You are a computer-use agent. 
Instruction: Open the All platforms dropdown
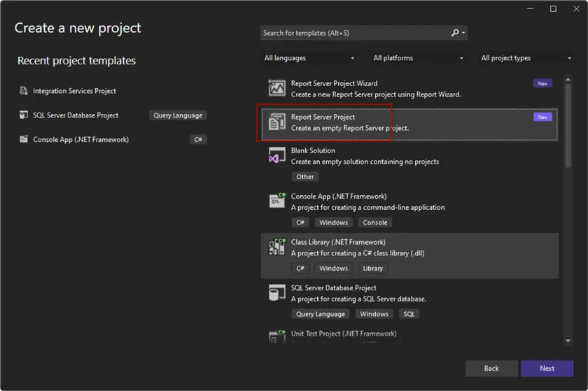coord(418,58)
